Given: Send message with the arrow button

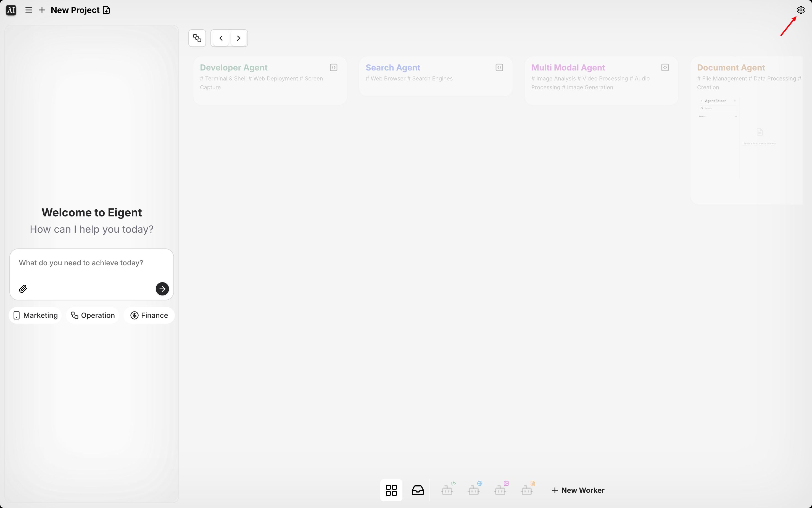Looking at the screenshot, I should (162, 289).
